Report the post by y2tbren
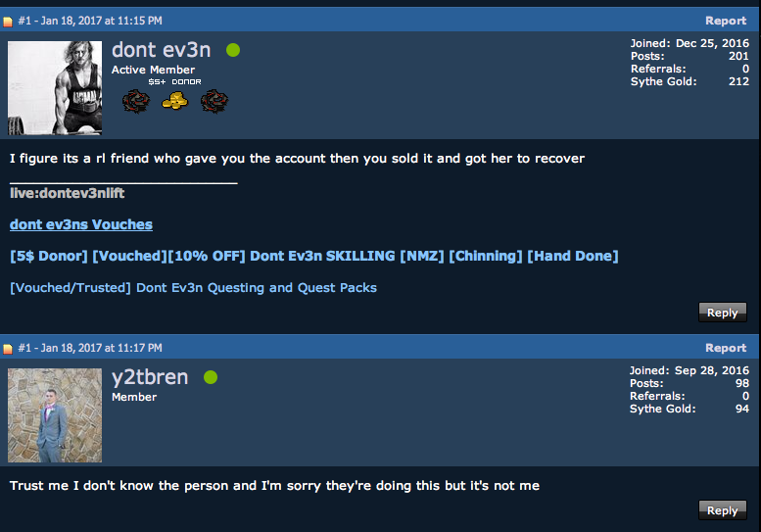761x532 pixels. pos(726,348)
